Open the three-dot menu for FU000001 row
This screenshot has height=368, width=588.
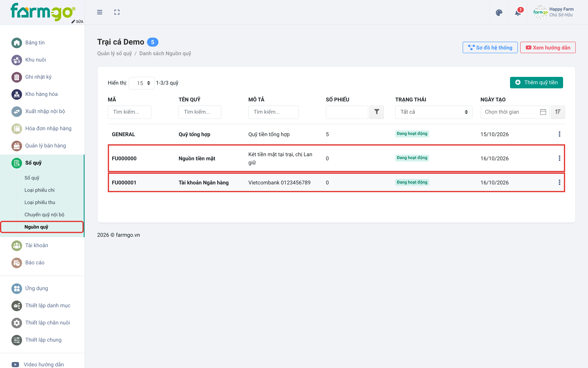pyautogui.click(x=559, y=182)
